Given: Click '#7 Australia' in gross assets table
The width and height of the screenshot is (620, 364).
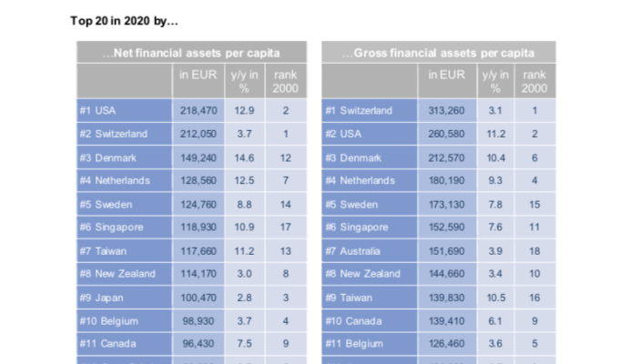Looking at the screenshot, I should click(370, 251).
